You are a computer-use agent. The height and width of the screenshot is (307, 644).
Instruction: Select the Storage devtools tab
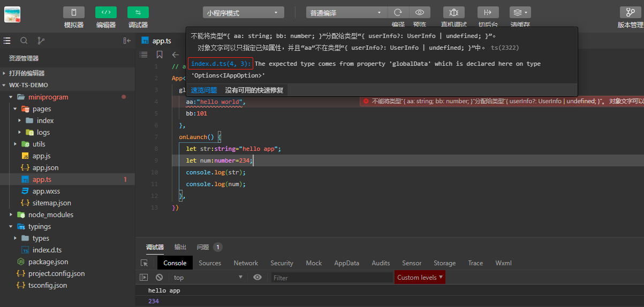tap(444, 263)
